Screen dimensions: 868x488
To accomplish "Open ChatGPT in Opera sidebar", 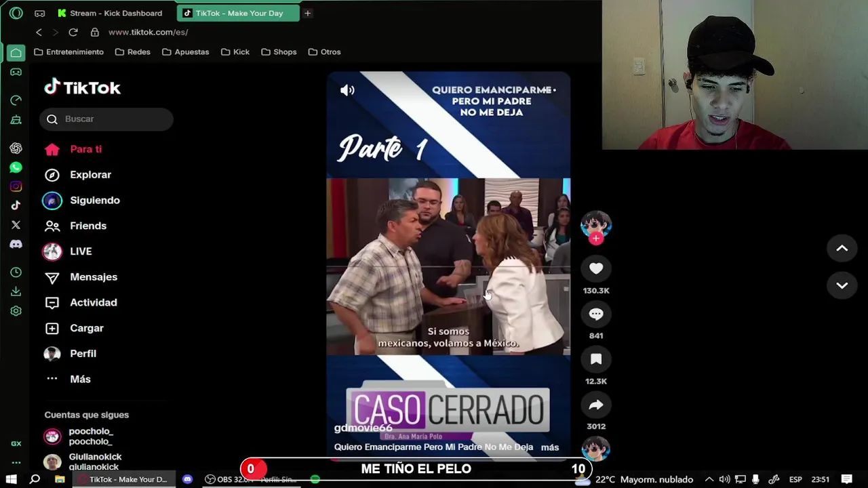I will coord(16,148).
